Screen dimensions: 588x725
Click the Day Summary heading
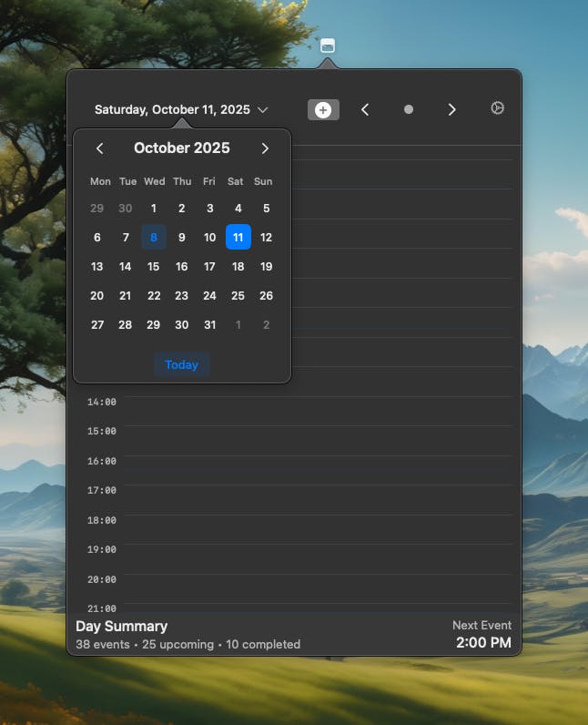pos(121,627)
